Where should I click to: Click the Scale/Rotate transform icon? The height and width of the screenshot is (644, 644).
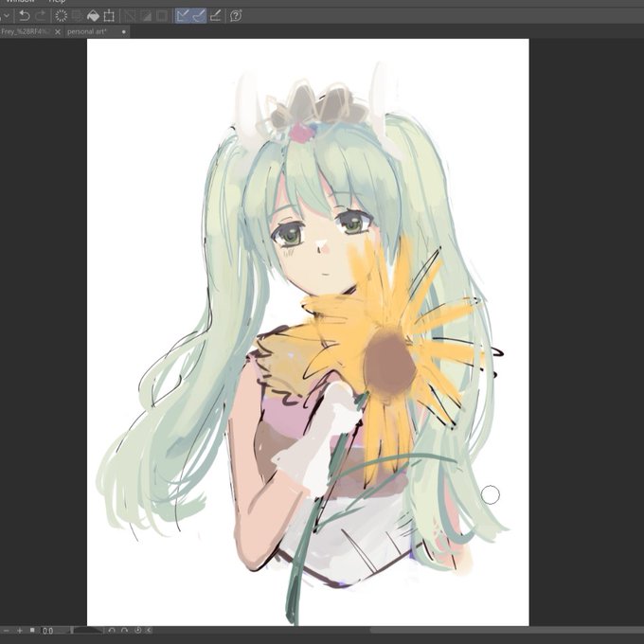(109, 16)
